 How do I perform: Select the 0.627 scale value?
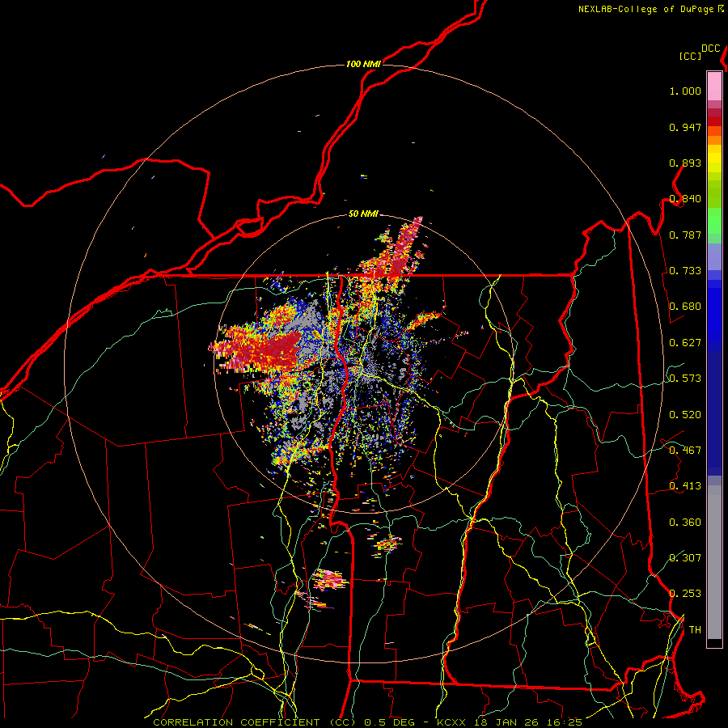tap(685, 343)
